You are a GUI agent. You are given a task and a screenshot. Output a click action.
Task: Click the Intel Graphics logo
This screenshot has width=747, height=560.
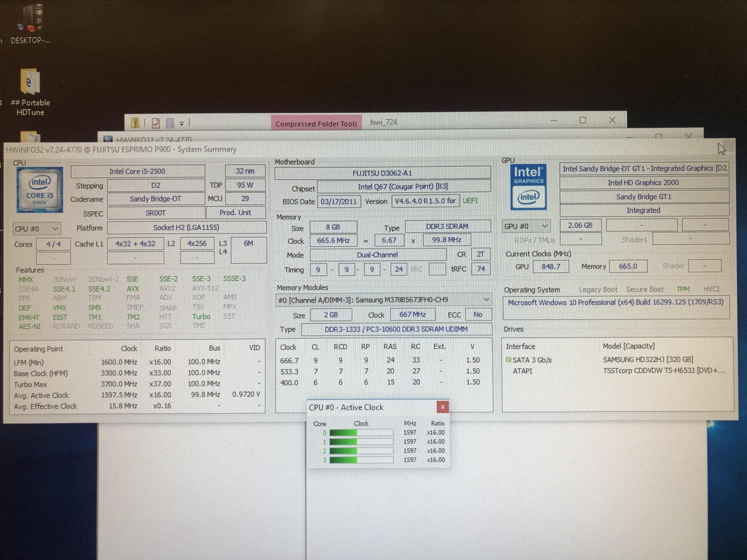pyautogui.click(x=528, y=187)
